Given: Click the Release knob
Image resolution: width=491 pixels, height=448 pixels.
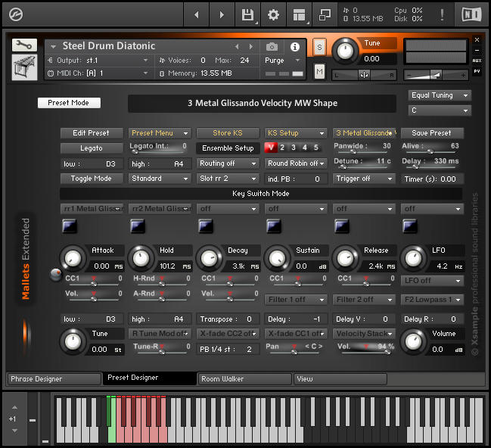Looking at the screenshot, I should [345, 259].
